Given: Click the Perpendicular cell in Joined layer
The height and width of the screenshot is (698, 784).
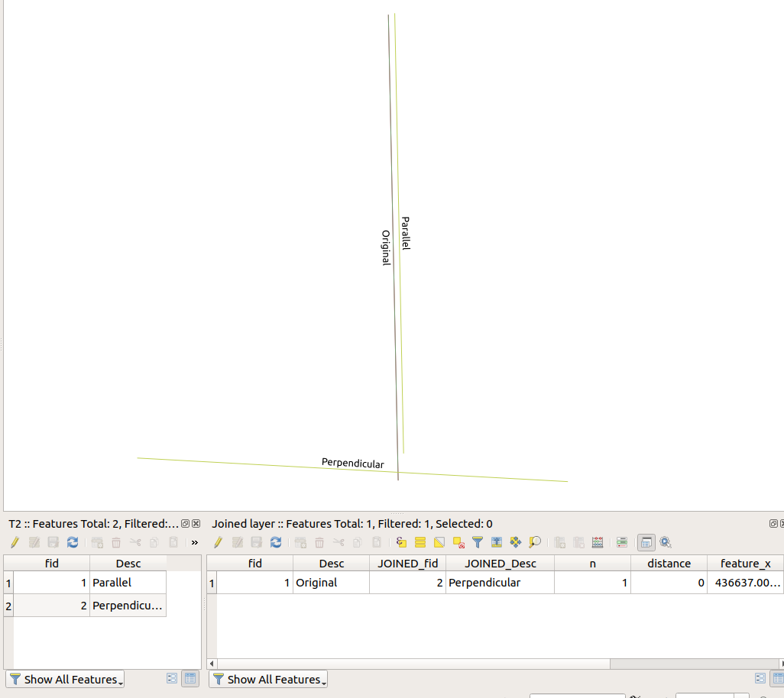Looking at the screenshot, I should point(500,583).
